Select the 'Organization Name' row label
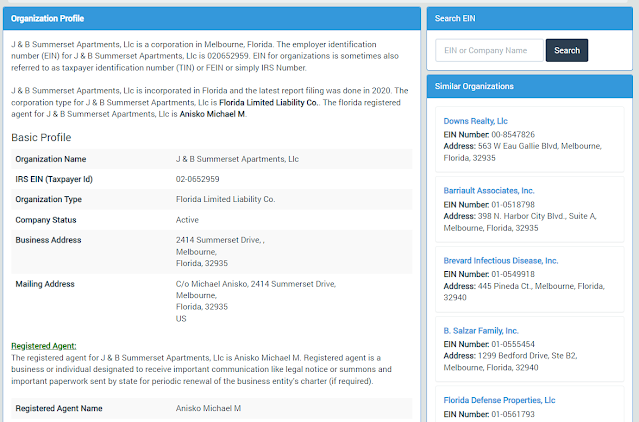 tap(51, 159)
